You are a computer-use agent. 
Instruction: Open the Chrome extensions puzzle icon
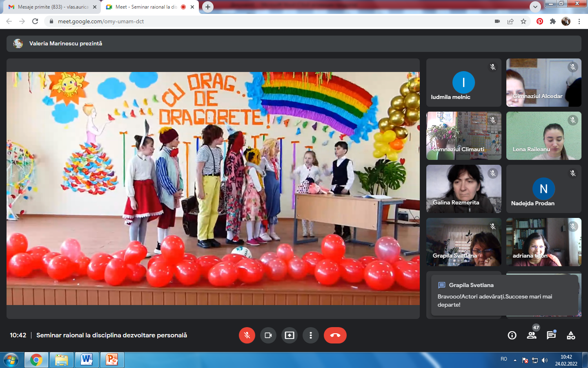(x=553, y=21)
